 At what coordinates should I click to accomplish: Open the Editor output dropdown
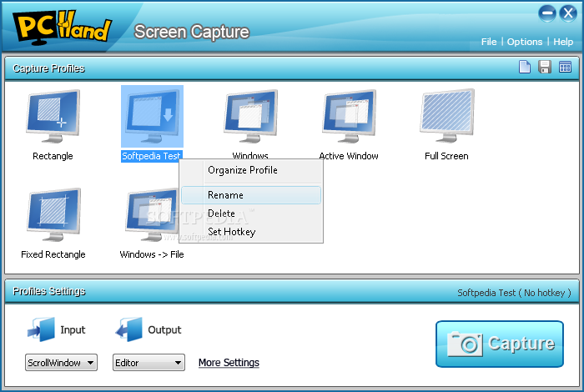[149, 362]
